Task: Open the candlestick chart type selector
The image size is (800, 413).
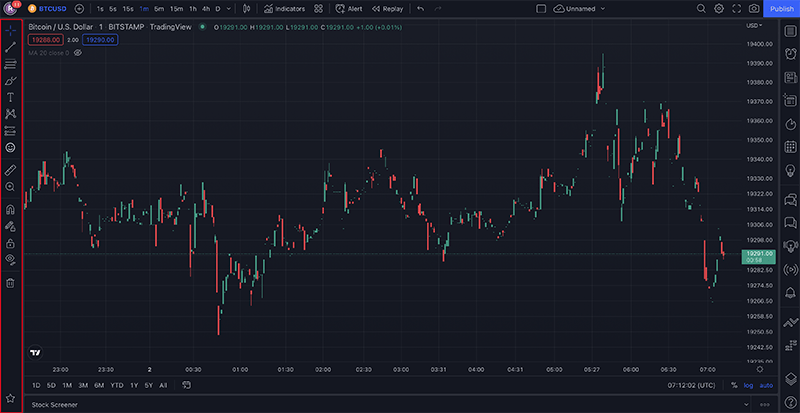Action: click(x=247, y=9)
